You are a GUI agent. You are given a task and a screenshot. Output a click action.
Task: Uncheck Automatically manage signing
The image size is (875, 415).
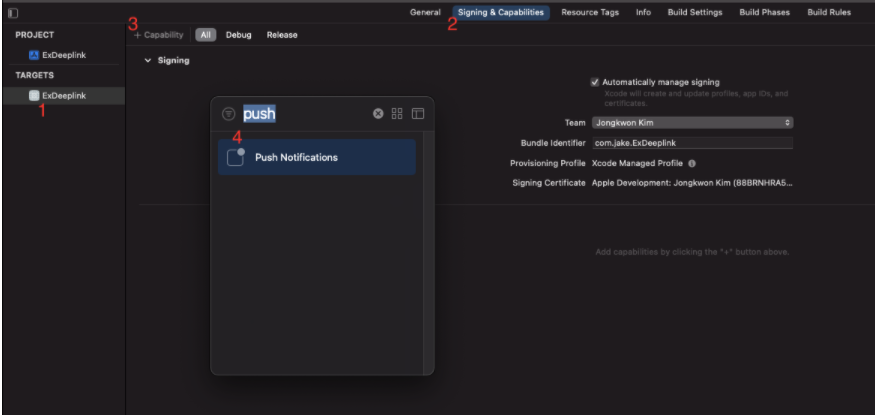tap(595, 82)
